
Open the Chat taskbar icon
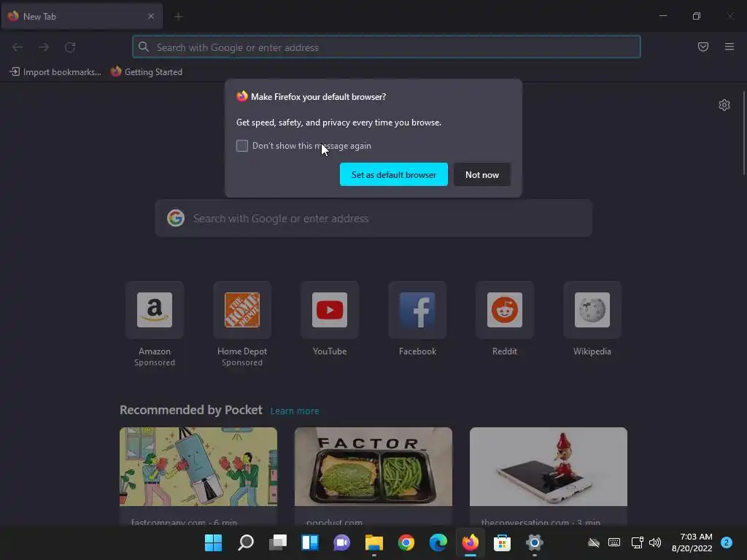341,542
